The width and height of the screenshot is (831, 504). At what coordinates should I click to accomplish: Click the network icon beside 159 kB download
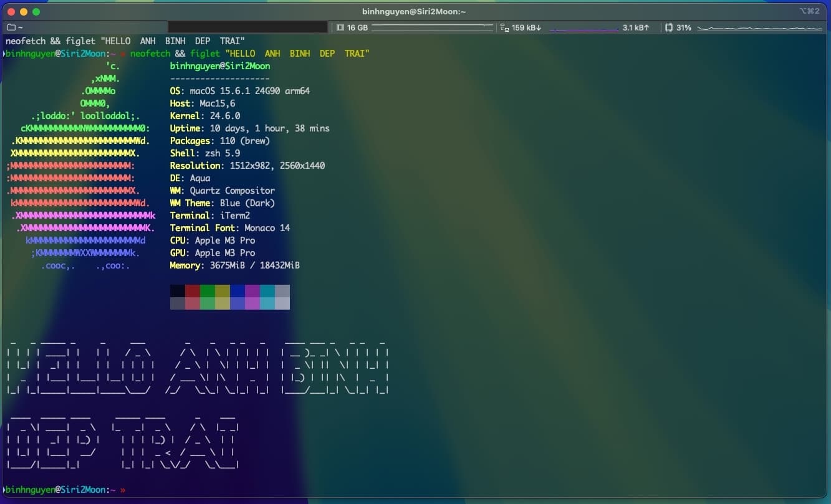coord(505,27)
